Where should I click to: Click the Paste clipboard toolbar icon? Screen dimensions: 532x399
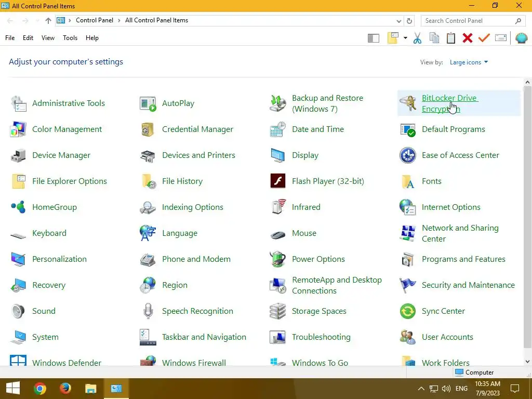(451, 38)
